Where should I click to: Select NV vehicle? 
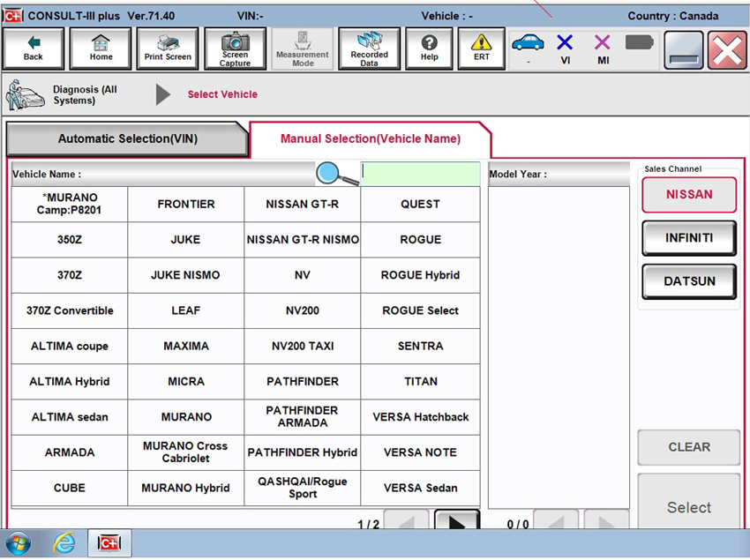tap(303, 275)
